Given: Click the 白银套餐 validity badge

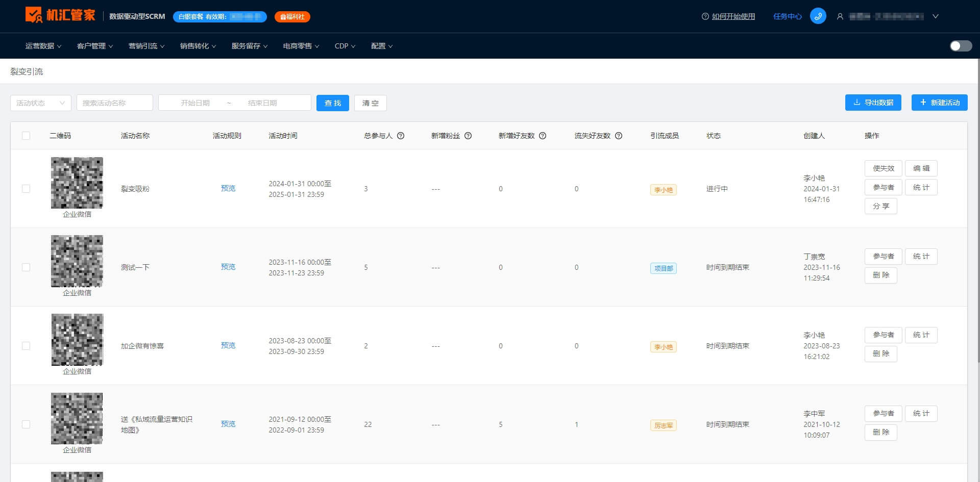Looking at the screenshot, I should click(x=220, y=17).
